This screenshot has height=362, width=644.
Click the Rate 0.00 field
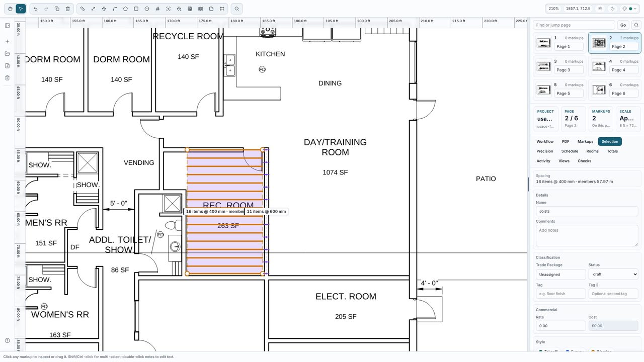[560, 326]
